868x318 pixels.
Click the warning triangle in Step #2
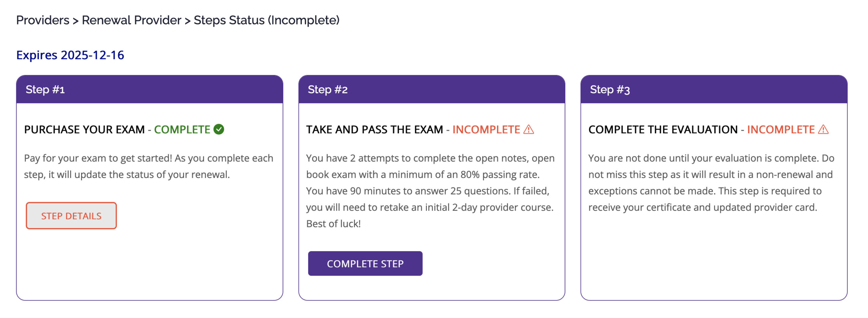pyautogui.click(x=529, y=129)
